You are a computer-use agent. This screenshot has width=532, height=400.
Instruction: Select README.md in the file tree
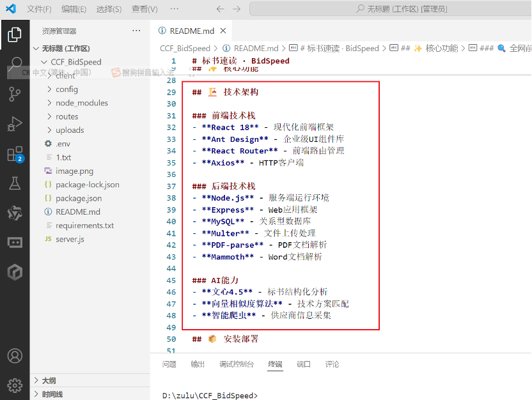point(90,212)
